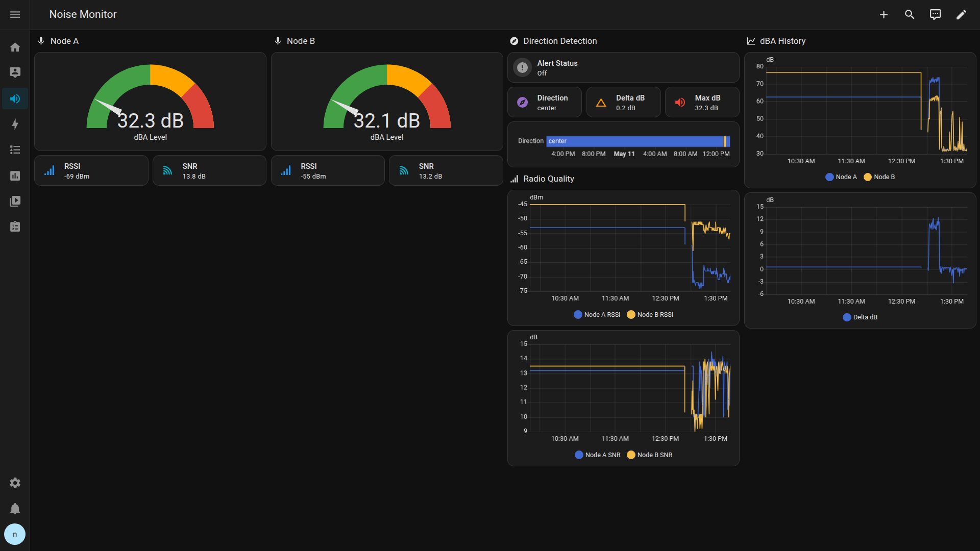Open the hamburger sidebar menu
Image resolution: width=980 pixels, height=551 pixels.
pos(15,14)
